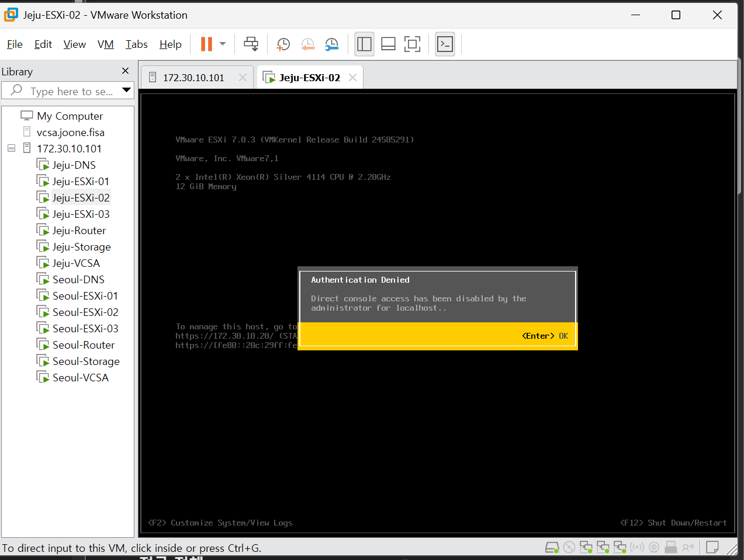Switch to the 172.30.10.101 tab
This screenshot has height=560, width=744.
(197, 78)
